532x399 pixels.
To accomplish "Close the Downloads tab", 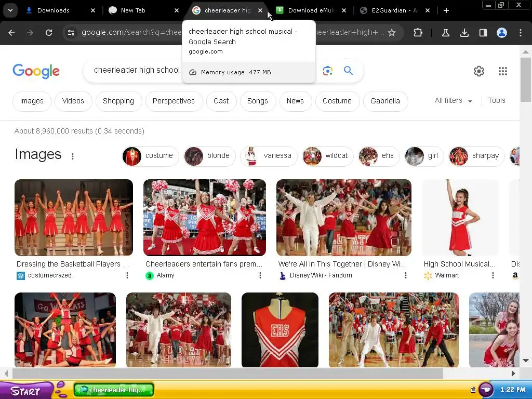I will click(93, 10).
